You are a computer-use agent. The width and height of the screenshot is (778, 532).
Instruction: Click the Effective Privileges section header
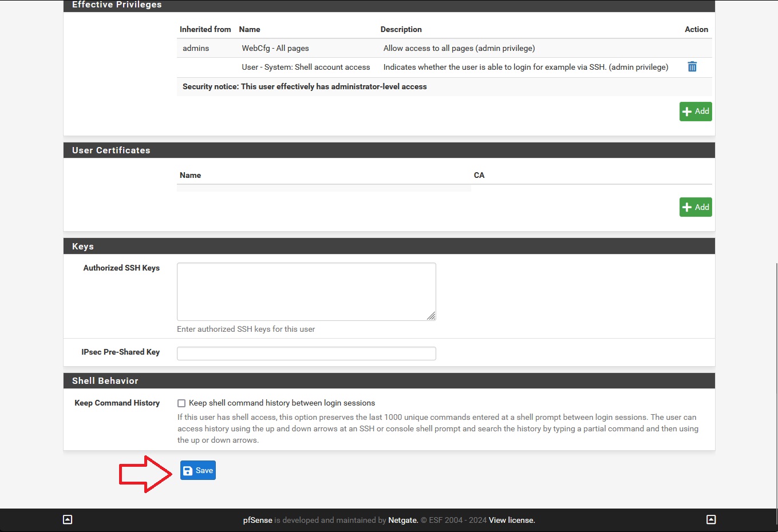(x=389, y=5)
